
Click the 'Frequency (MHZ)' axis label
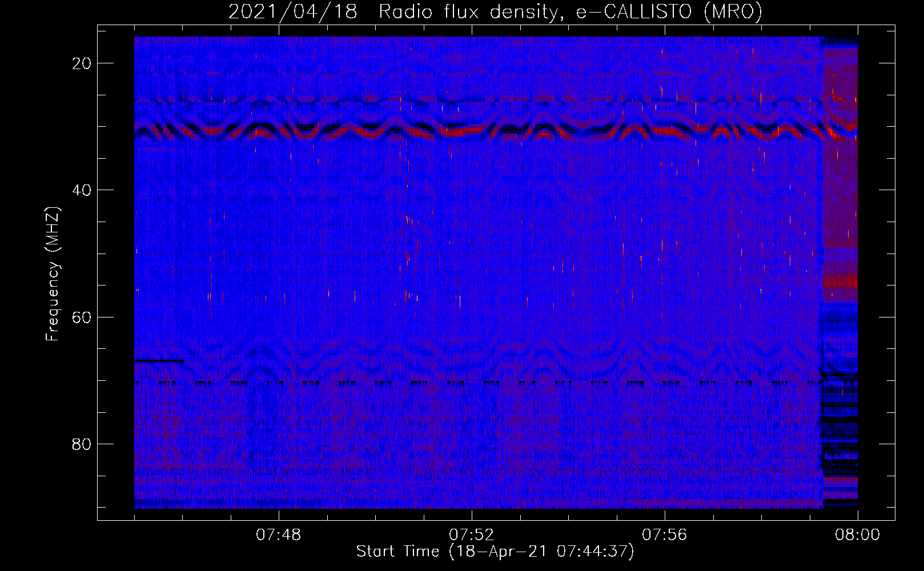point(53,274)
